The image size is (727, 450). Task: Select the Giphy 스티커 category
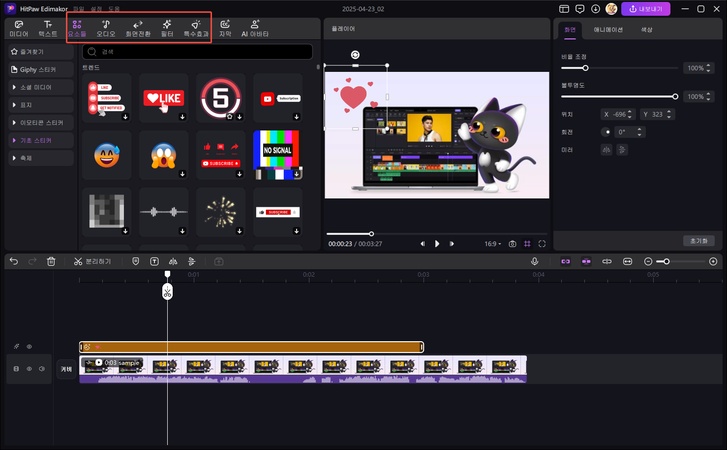[41, 70]
